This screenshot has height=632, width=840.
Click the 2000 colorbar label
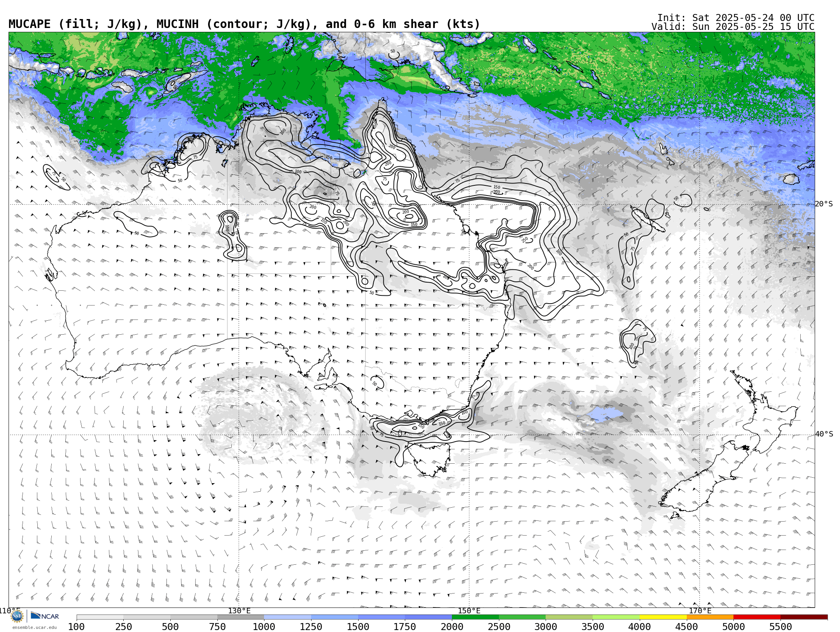pyautogui.click(x=452, y=627)
